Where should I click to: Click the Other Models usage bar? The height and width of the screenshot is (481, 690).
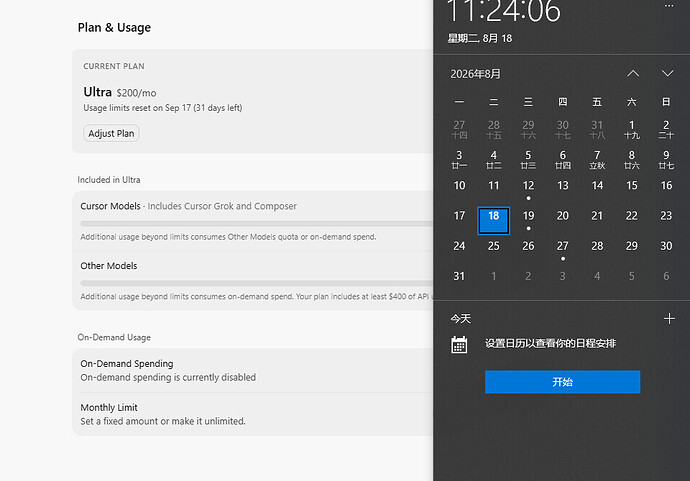pos(257,283)
